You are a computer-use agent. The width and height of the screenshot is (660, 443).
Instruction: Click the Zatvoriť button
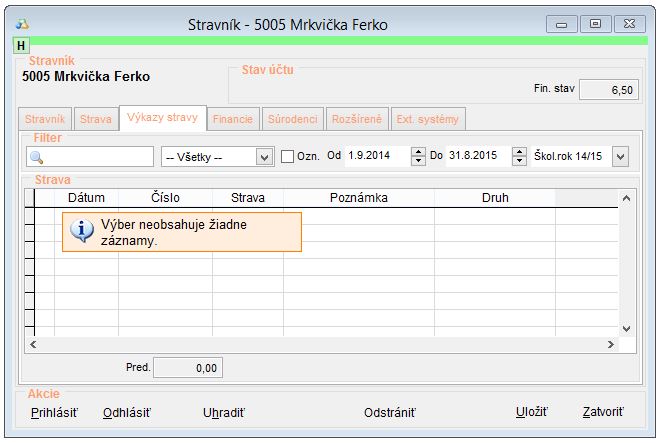coord(603,412)
